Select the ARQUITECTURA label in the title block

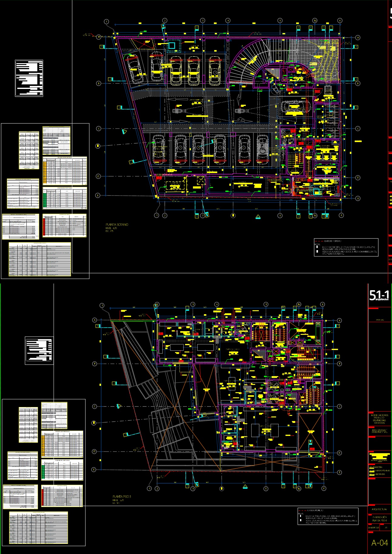[379, 509]
